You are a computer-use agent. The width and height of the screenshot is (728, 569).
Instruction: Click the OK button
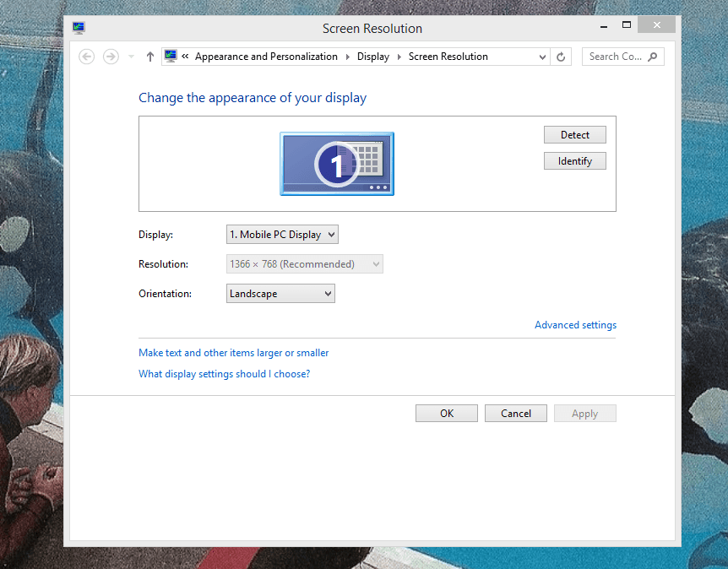(x=447, y=414)
